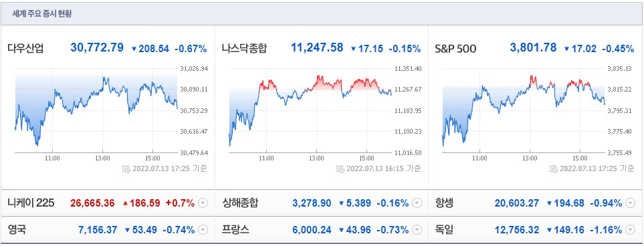Click the clock icon under 다우산업 chart

(126, 169)
